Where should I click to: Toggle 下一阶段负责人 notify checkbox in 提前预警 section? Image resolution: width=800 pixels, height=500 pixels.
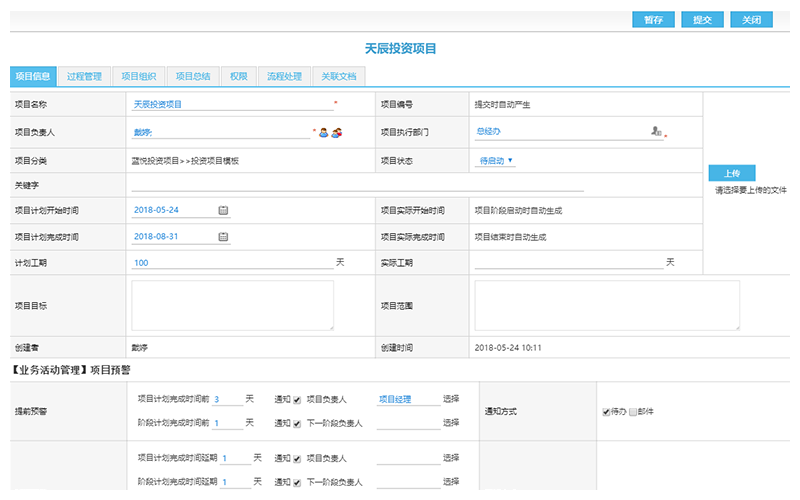297,423
